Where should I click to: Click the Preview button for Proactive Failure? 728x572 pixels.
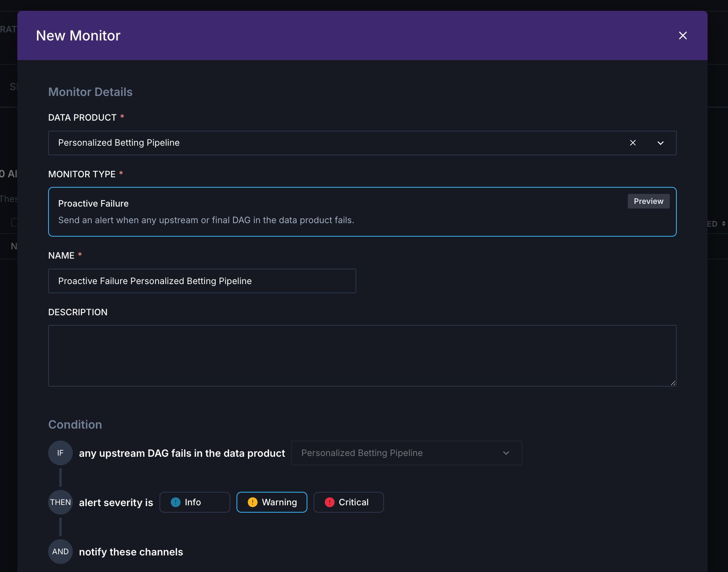coord(648,201)
